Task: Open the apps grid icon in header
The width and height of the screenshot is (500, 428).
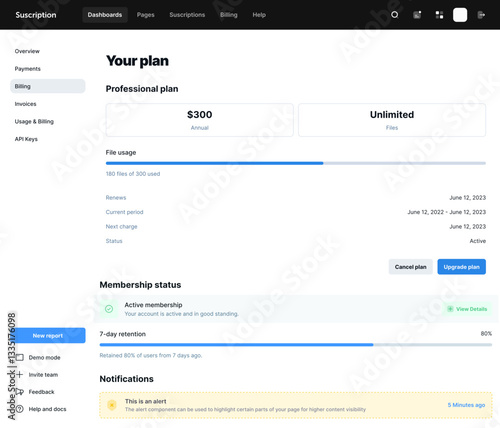Action: (439, 15)
